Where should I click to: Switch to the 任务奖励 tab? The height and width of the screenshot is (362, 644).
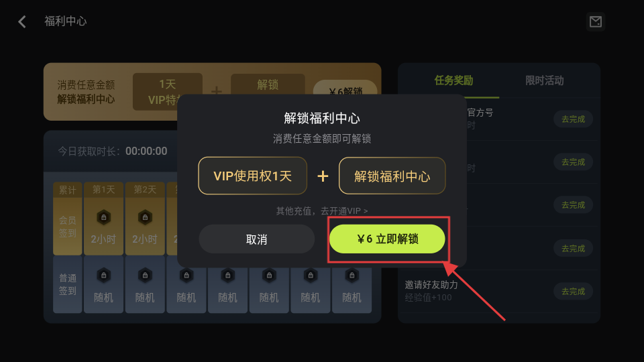coord(453,80)
